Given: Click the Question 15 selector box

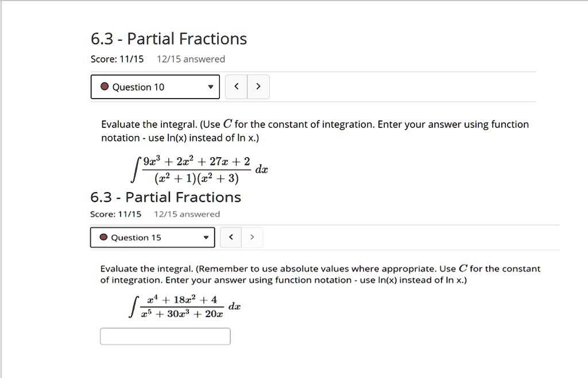Looking at the screenshot, I should click(x=152, y=237).
